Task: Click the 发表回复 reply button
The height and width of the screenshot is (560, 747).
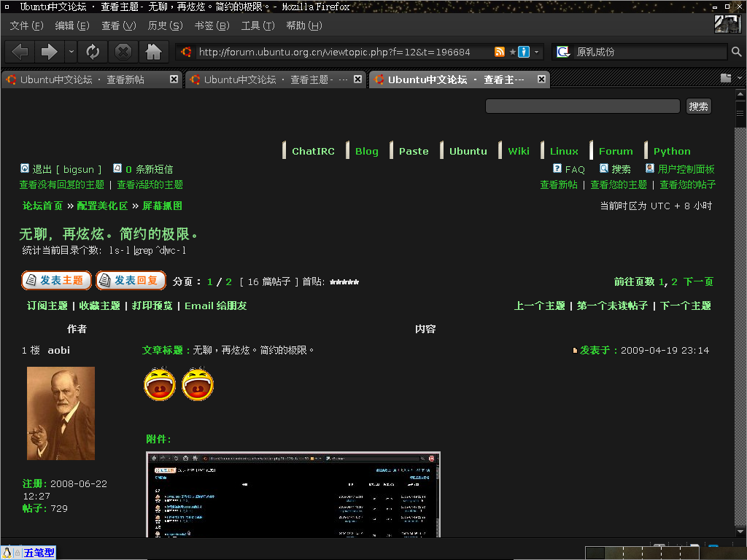Action: pyautogui.click(x=131, y=281)
